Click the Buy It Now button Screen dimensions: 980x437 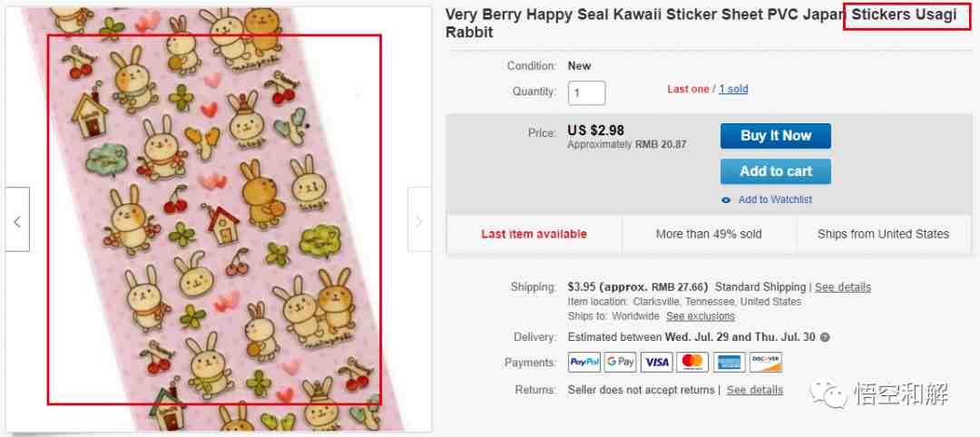point(776,136)
